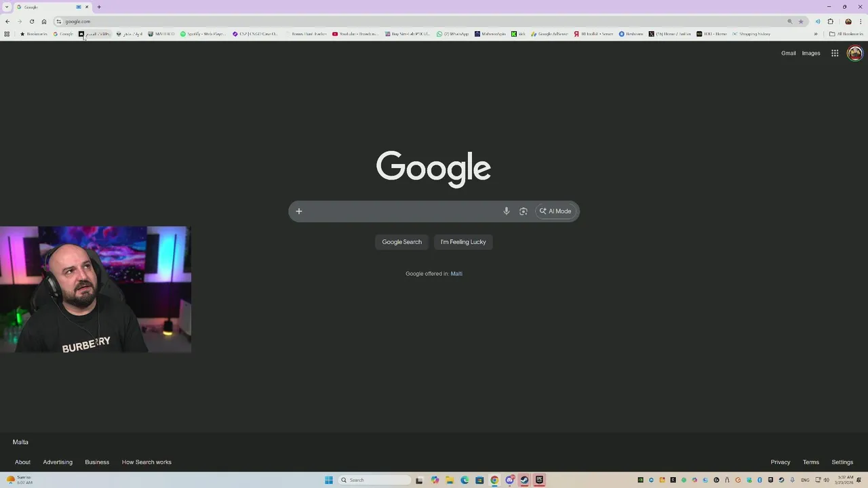Screen dimensions: 868x488
Task: Open Microsoft Edge from taskbar
Action: (465, 480)
